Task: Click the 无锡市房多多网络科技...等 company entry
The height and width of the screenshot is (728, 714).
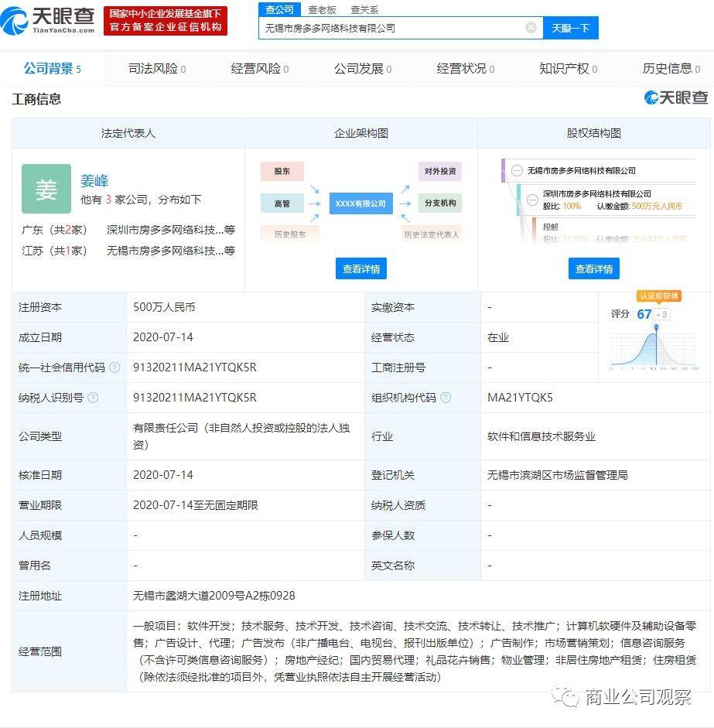Action: 170,251
